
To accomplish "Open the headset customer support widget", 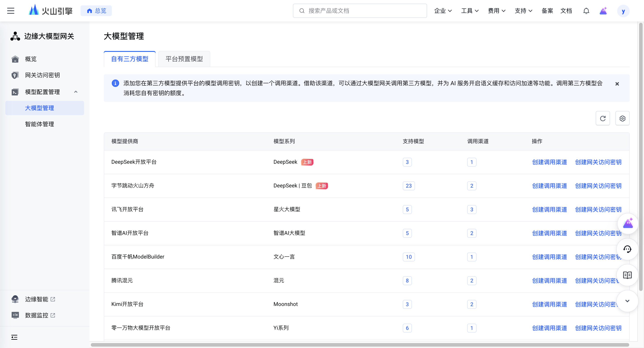I will tap(627, 249).
